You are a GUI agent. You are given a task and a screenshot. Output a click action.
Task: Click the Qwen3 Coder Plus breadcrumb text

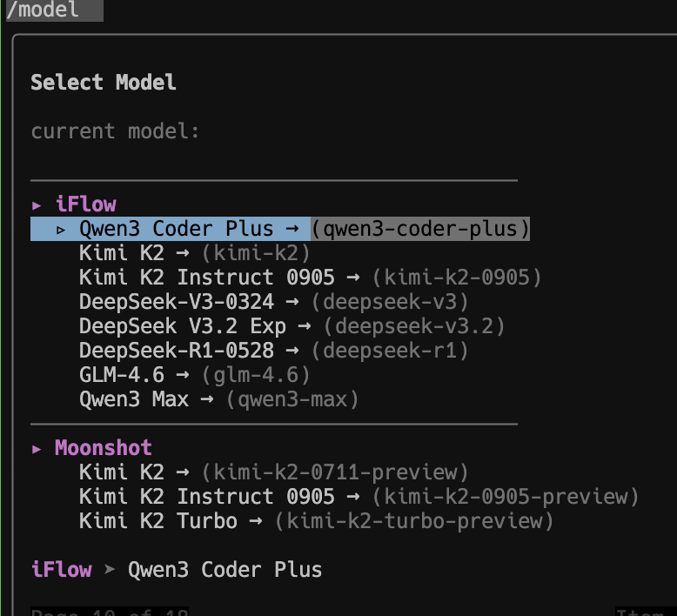(x=225, y=570)
